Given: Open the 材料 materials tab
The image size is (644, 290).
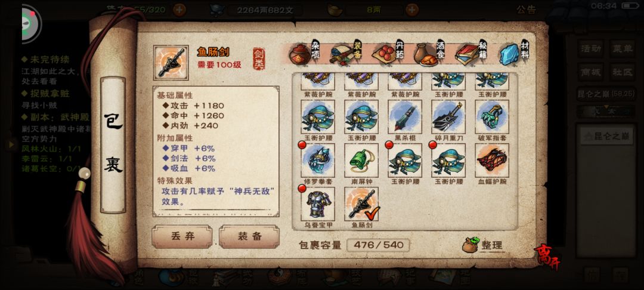Looking at the screenshot, I should [514, 53].
